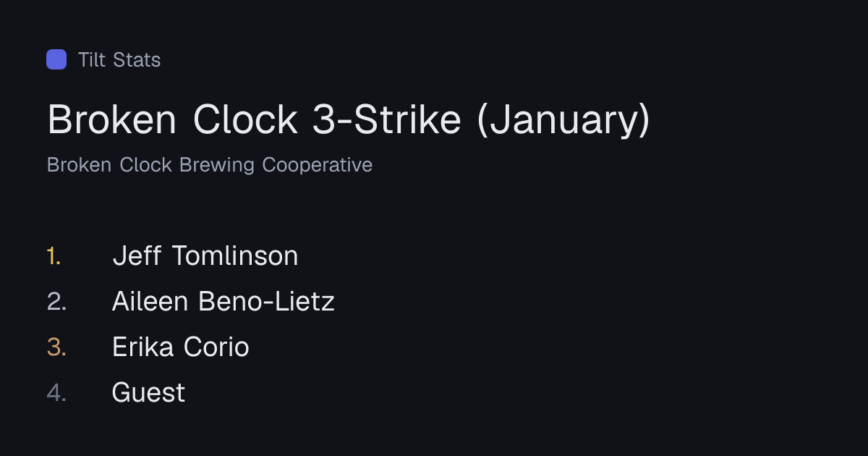
Task: Select the bronze third place rank number
Action: (57, 347)
